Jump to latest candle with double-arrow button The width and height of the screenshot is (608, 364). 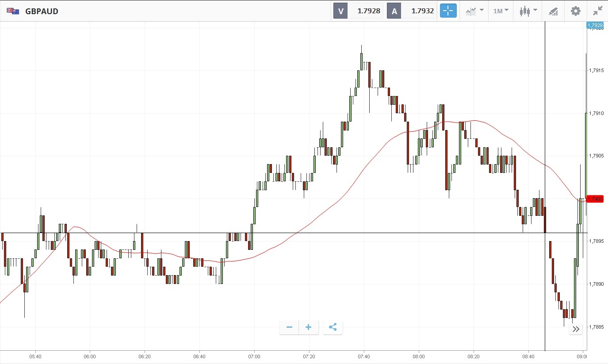click(x=576, y=329)
